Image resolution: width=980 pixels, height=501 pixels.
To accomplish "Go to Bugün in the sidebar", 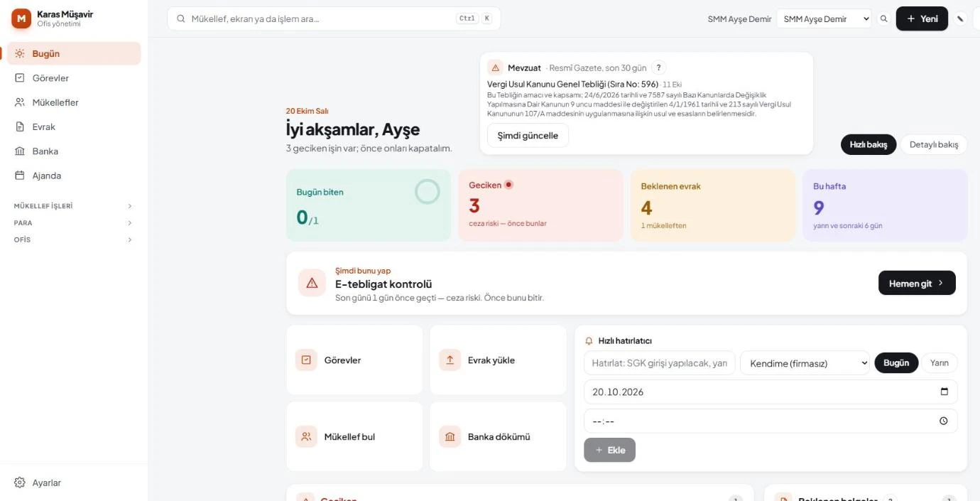I will [73, 53].
